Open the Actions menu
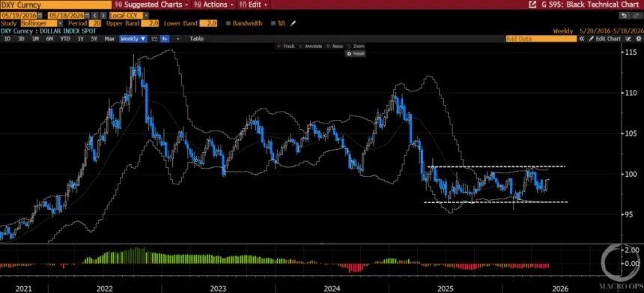 pyautogui.click(x=213, y=4)
